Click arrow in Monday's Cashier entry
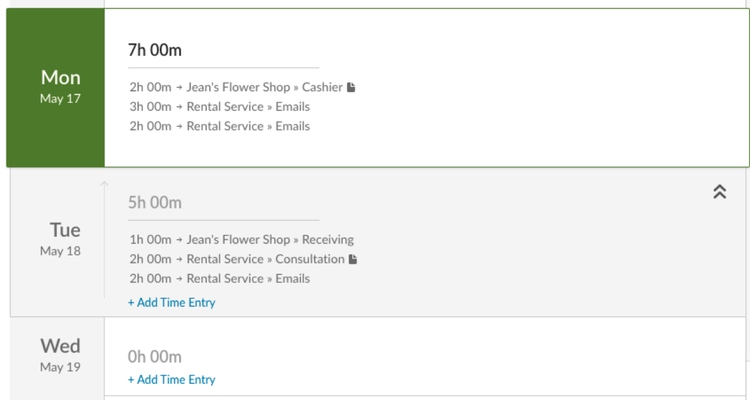750x400 pixels. coord(179,88)
